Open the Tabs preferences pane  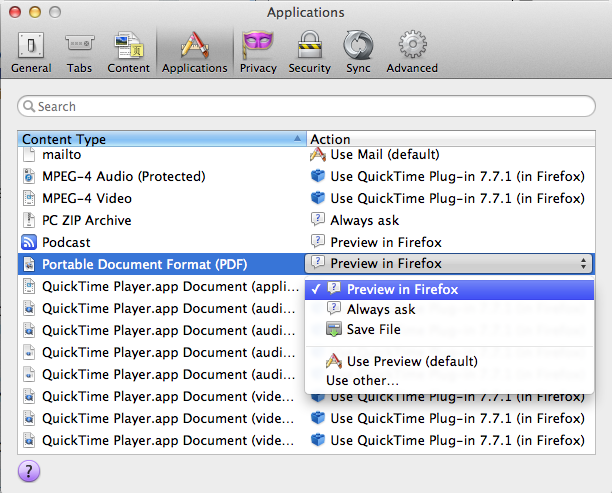click(79, 52)
